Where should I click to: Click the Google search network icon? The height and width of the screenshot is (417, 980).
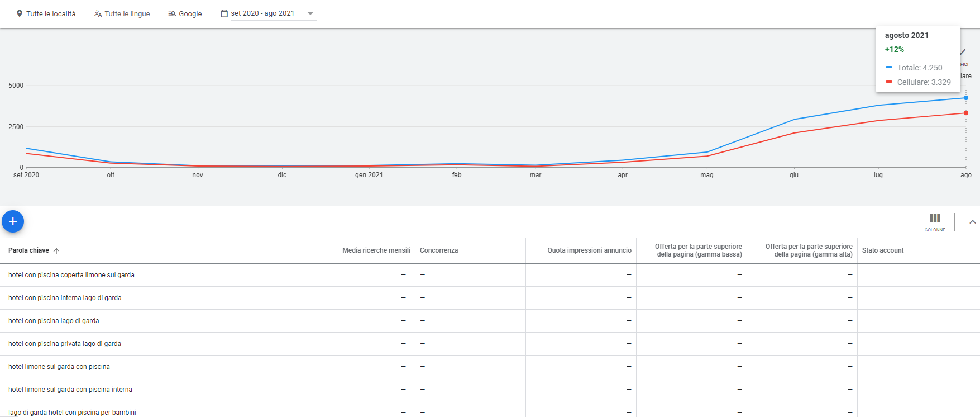(x=172, y=13)
